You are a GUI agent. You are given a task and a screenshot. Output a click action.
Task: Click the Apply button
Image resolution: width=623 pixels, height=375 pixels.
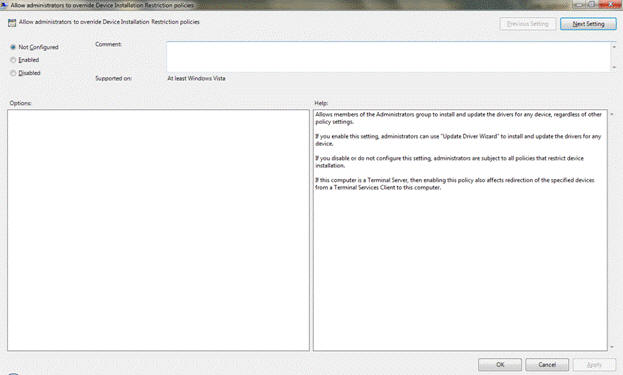click(x=594, y=364)
